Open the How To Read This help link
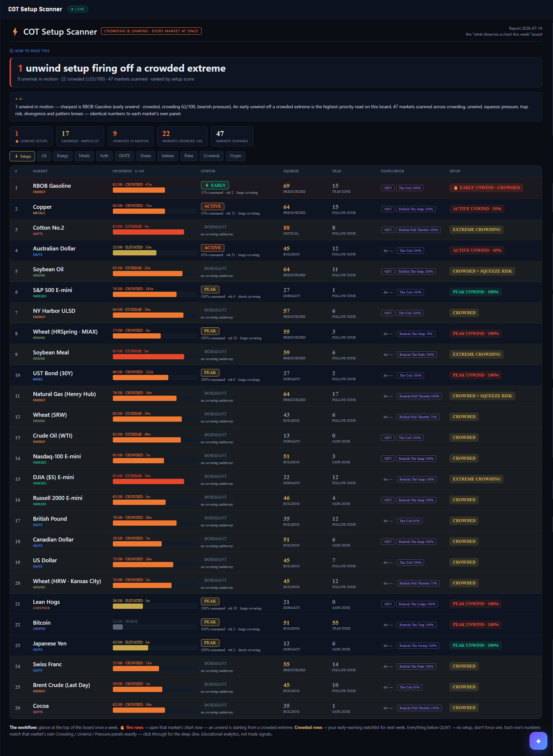Image resolution: width=553 pixels, height=756 pixels. (29, 51)
